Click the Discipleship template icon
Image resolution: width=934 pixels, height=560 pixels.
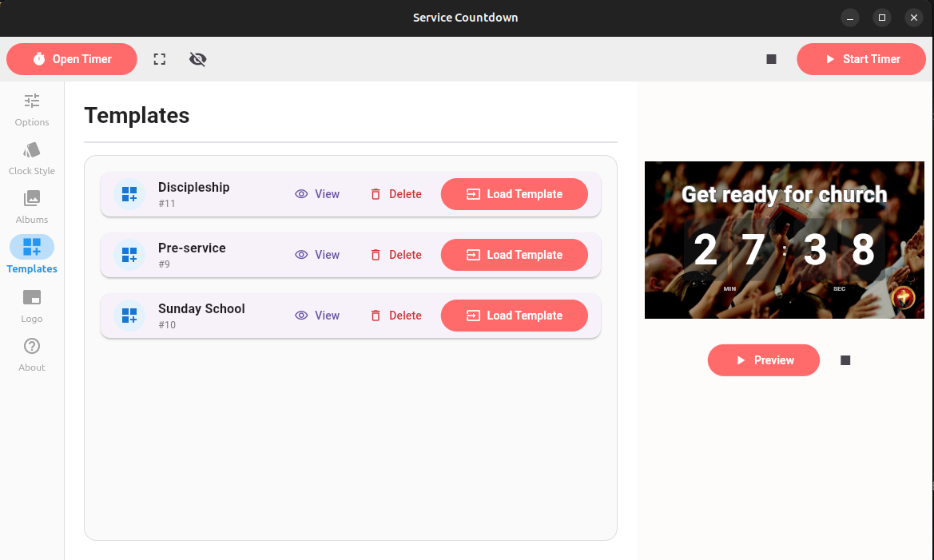click(x=129, y=194)
